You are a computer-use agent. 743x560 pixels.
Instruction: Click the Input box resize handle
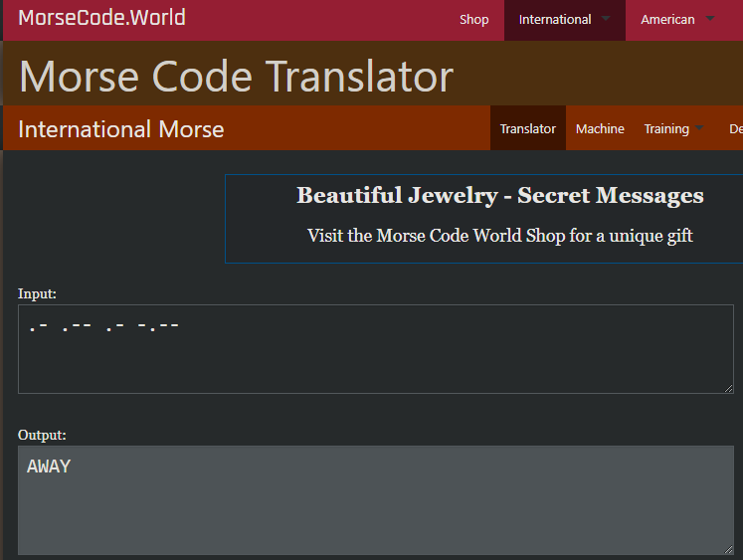[728, 388]
